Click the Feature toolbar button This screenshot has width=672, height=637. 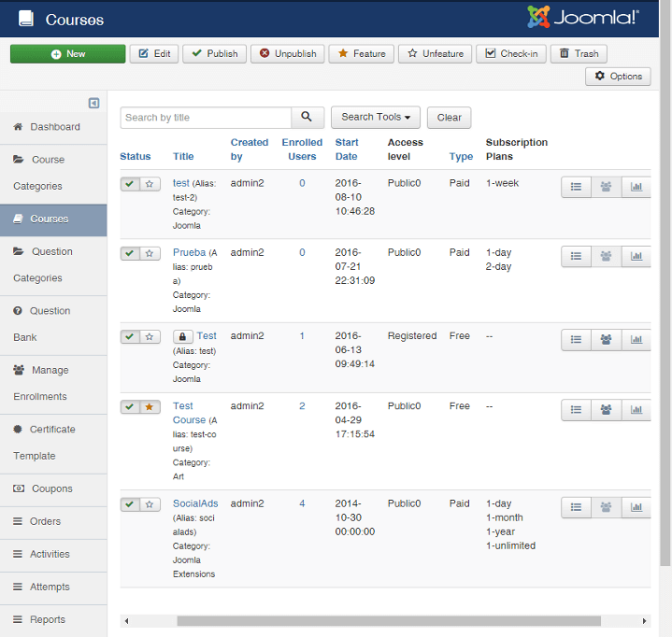click(362, 54)
